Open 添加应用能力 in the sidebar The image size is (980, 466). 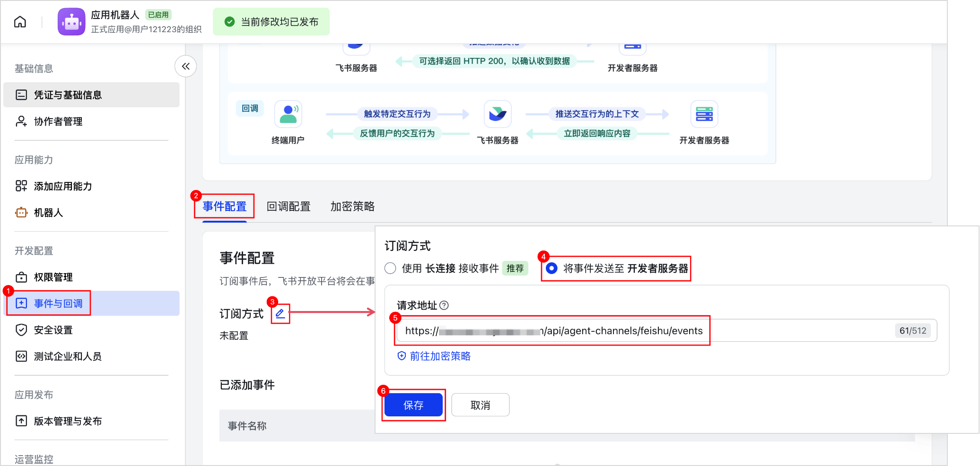[91, 186]
